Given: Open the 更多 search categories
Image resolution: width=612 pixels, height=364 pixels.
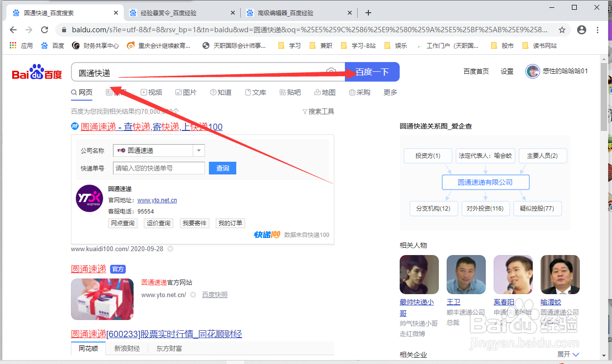Looking at the screenshot, I should click(x=390, y=92).
